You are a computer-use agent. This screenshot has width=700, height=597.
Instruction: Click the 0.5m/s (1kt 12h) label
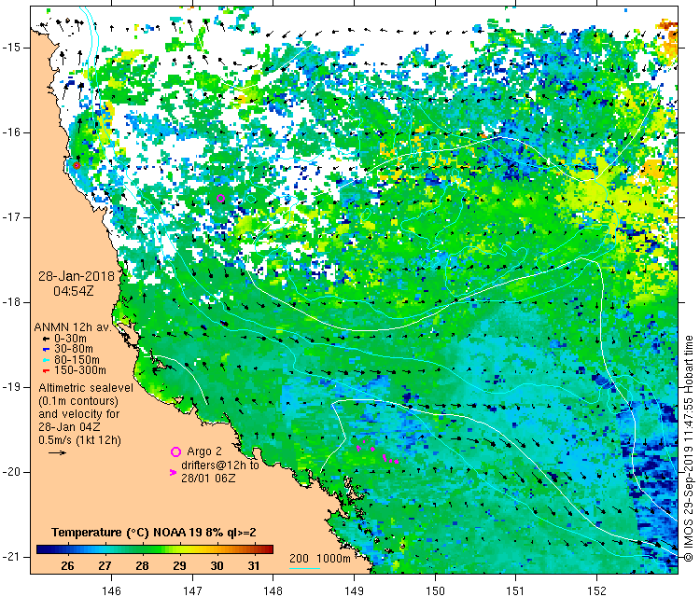pos(79,440)
